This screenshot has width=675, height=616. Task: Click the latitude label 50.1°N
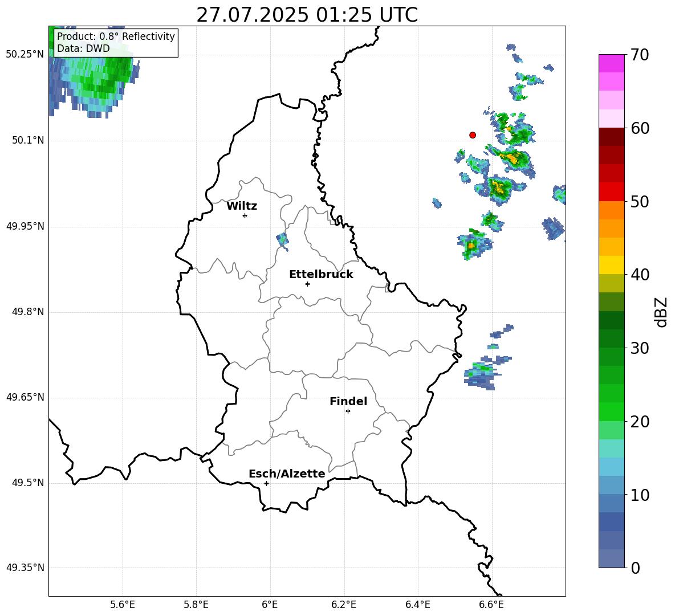pos(28,141)
